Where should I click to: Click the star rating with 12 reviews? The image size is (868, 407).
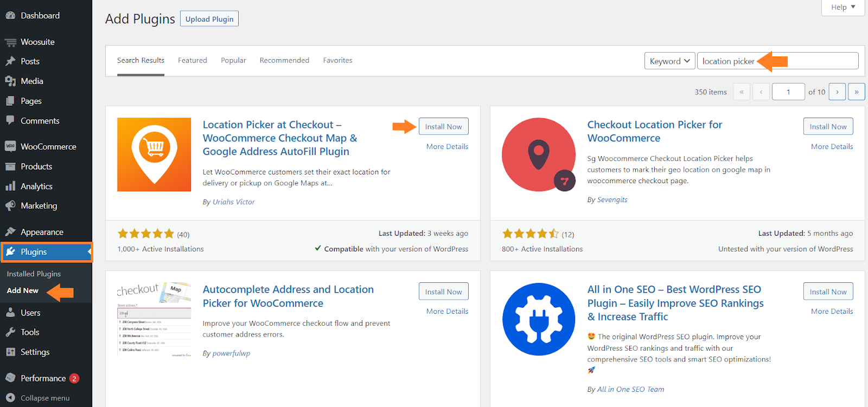(x=530, y=234)
